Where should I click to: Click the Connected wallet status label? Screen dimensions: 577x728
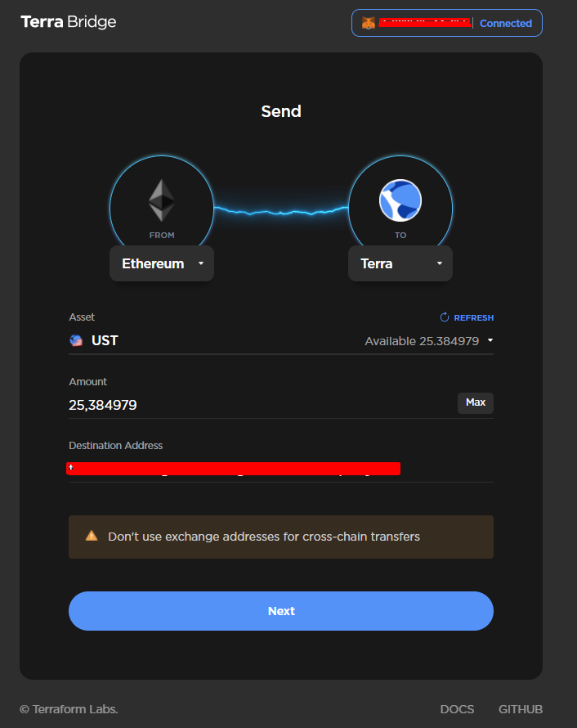[506, 23]
